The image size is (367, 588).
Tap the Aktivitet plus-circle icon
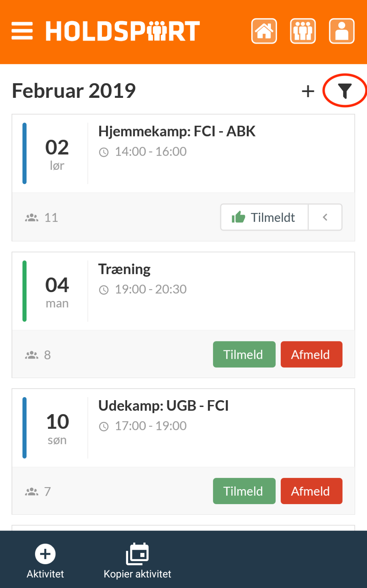tap(45, 554)
